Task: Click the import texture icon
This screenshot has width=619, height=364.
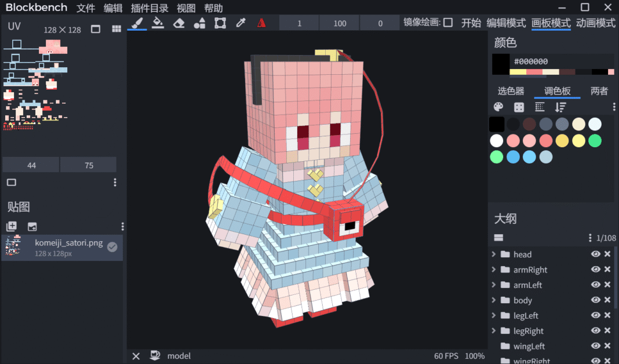Action: click(x=32, y=227)
